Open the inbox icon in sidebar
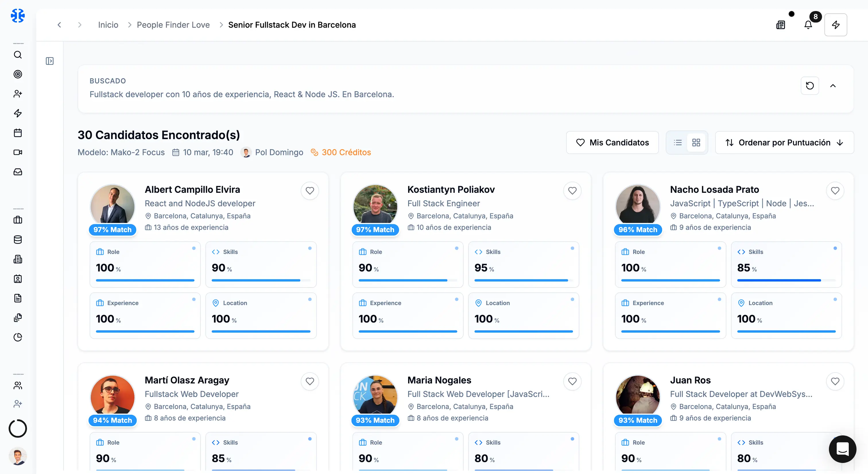The height and width of the screenshot is (474, 868). pos(18,172)
